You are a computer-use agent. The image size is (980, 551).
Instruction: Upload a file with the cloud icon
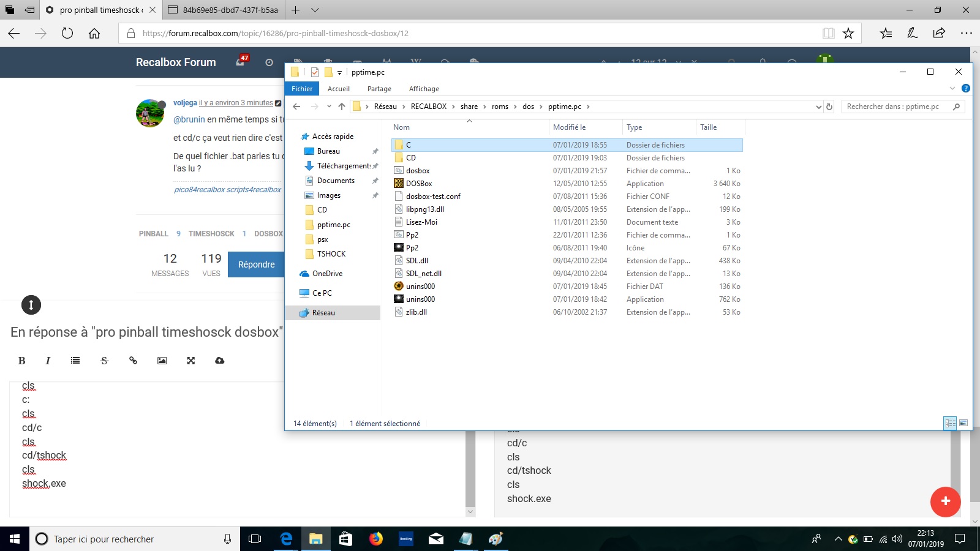tap(219, 361)
